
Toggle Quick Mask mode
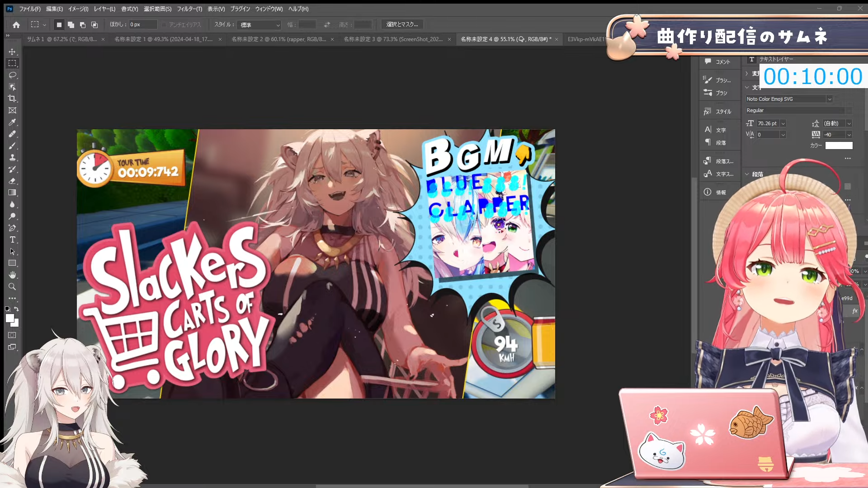click(12, 335)
